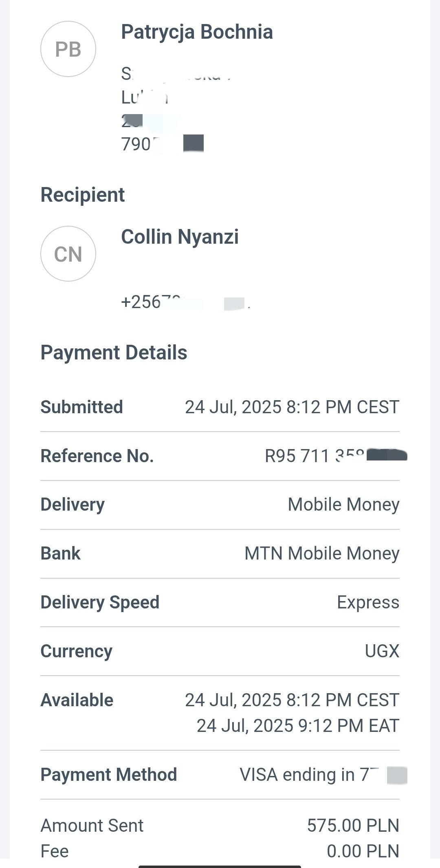440x868 pixels.
Task: Select the Available CEST timestamp
Action: [292, 700]
